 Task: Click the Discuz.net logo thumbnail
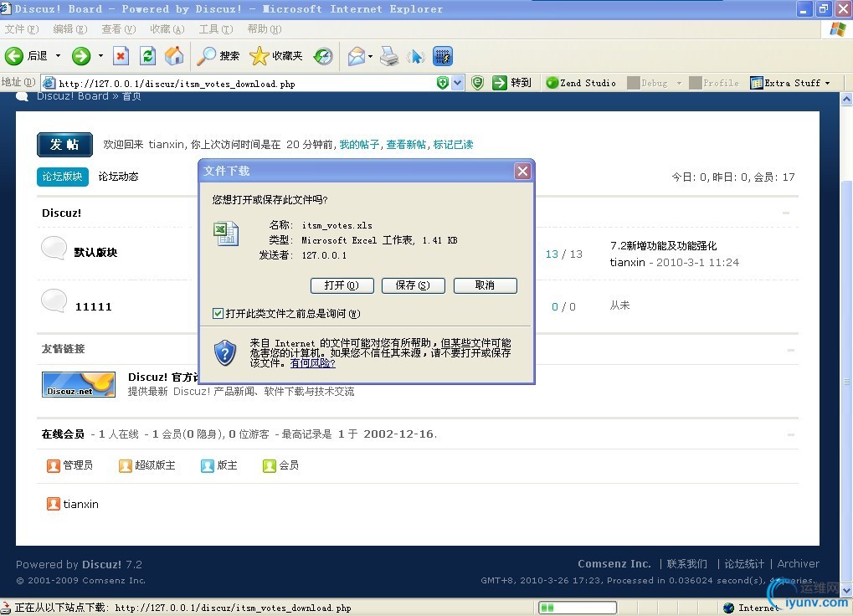point(79,384)
